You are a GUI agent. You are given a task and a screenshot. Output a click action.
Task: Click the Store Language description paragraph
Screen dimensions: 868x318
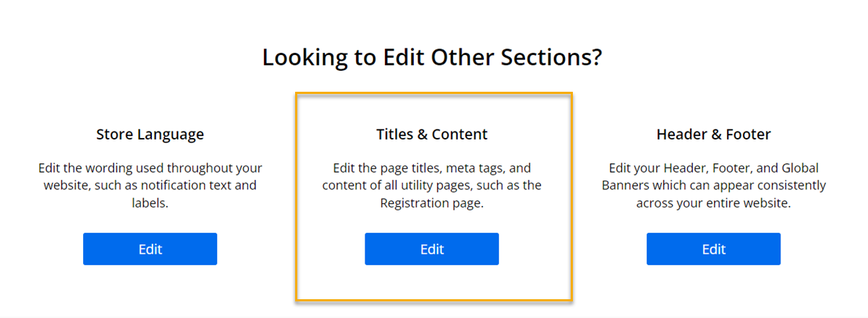[150, 186]
